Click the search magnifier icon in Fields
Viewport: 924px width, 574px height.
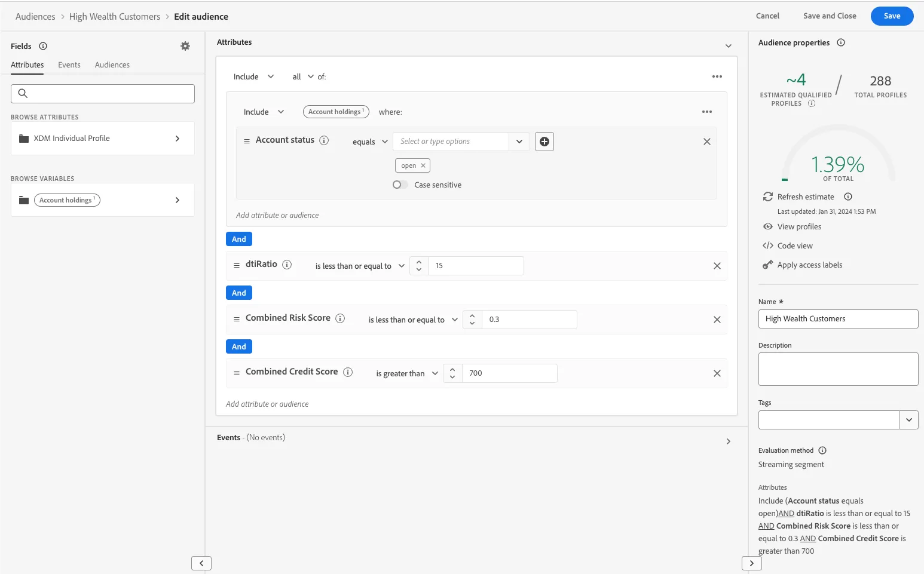pyautogui.click(x=23, y=93)
